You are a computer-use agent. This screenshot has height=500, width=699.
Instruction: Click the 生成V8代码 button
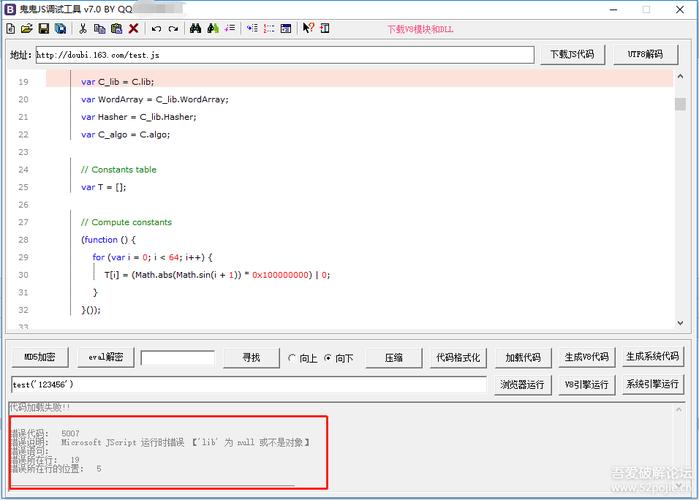tap(587, 357)
